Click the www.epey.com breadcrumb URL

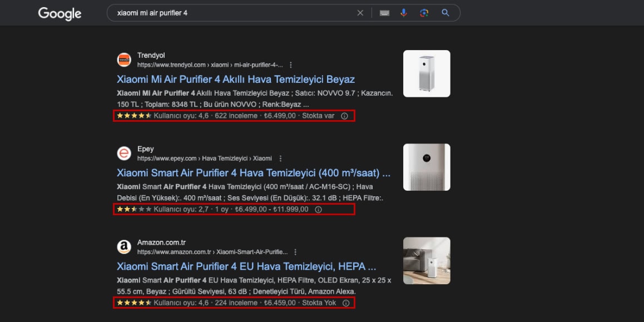[205, 158]
